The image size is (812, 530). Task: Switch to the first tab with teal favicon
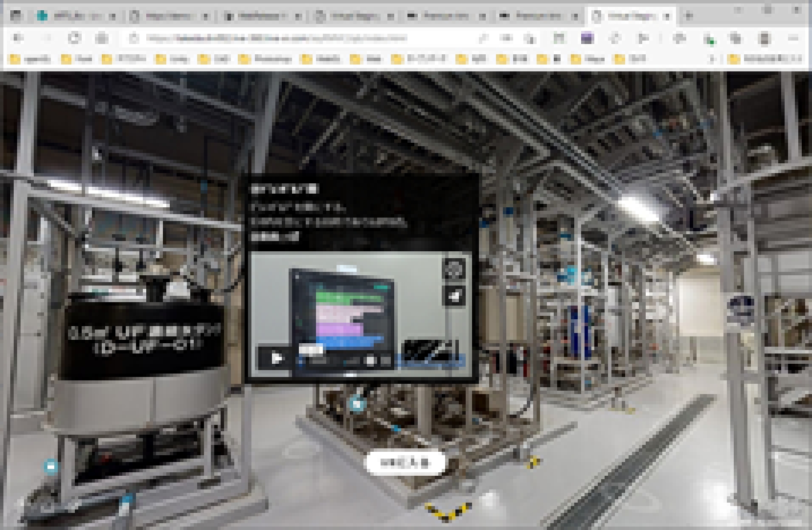76,16
